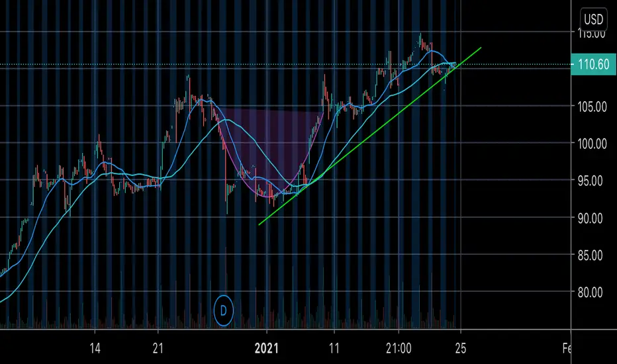Click the 100.00 price axis label
The image size is (617, 364).
(592, 144)
